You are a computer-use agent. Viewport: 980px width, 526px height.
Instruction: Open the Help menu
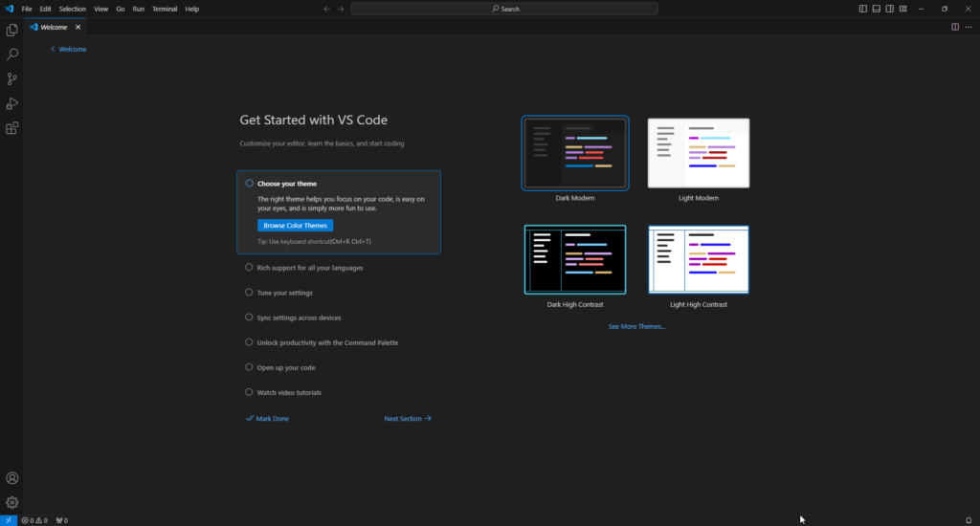[191, 9]
